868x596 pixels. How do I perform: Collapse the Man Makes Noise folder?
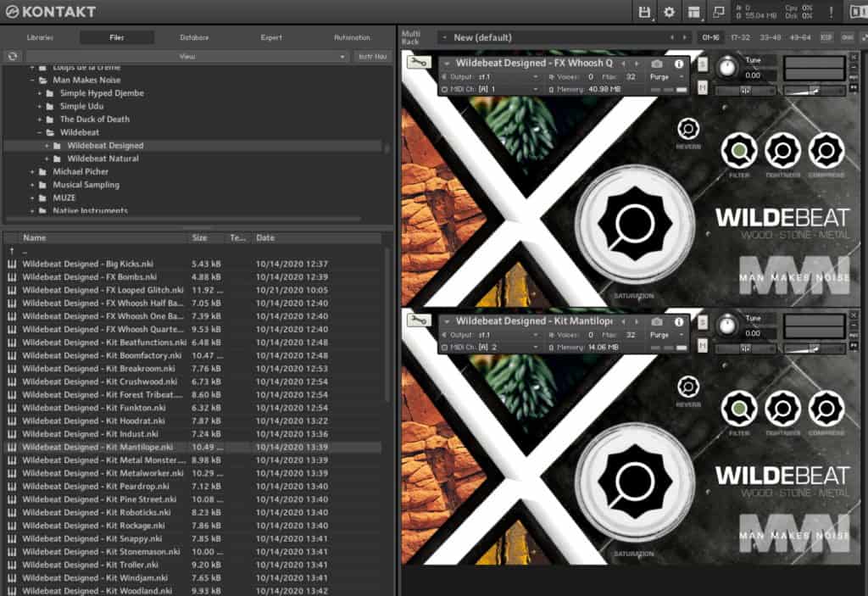pos(32,81)
